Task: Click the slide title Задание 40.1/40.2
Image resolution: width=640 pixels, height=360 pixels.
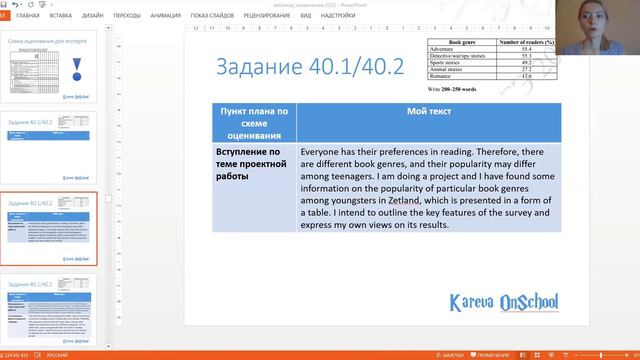Action: click(x=310, y=67)
